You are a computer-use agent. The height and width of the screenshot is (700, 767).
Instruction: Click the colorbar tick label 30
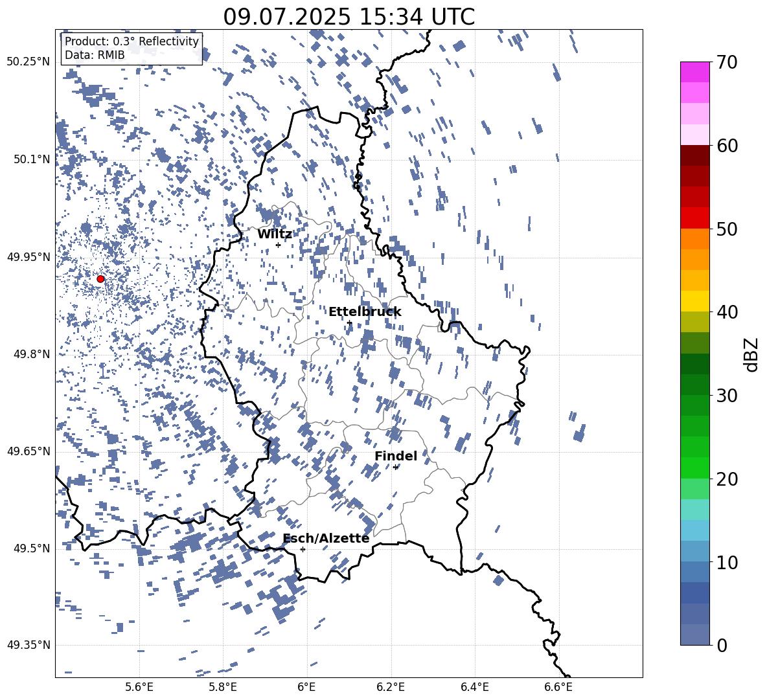pyautogui.click(x=727, y=395)
